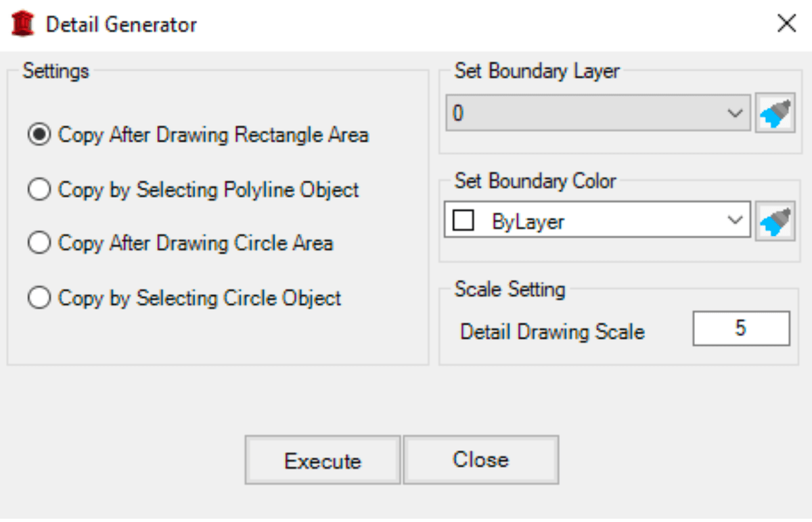
Task: Select Copy by Selecting Circle Object mode
Action: click(39, 297)
